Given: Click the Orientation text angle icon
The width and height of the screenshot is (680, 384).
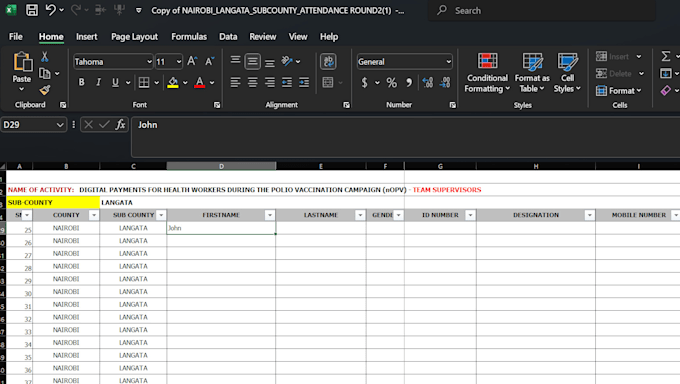Looking at the screenshot, I should tap(287, 61).
